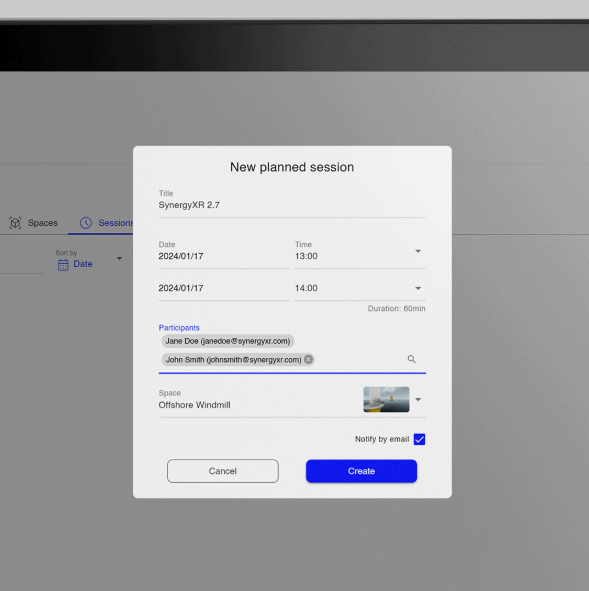Open the start time 13:00 dropdown
Image resolution: width=589 pixels, height=591 pixels.
pyautogui.click(x=418, y=251)
